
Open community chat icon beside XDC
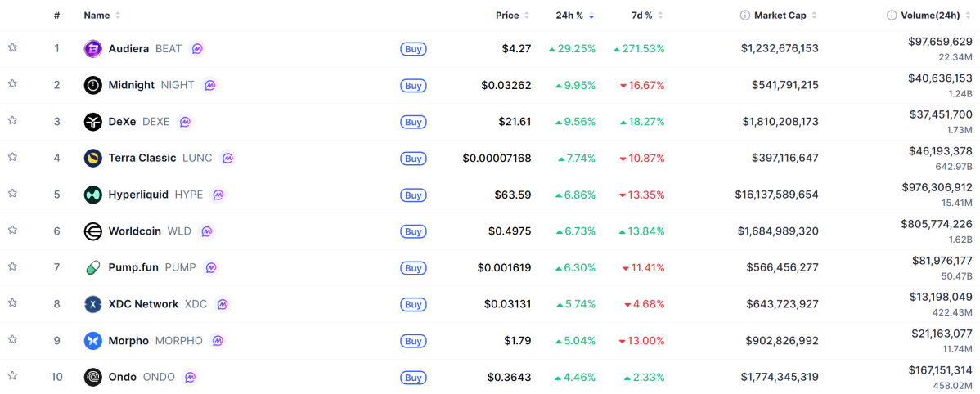223,304
